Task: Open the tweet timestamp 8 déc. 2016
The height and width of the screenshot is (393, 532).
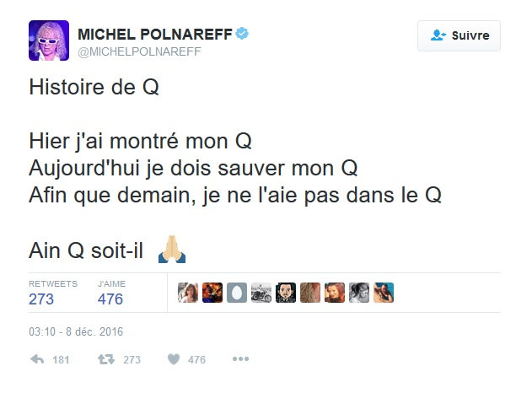Action: point(76,331)
